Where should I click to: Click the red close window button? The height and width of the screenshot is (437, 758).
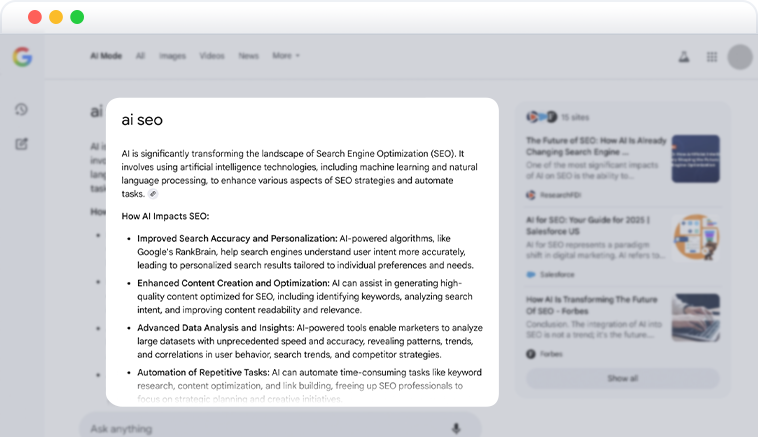(35, 17)
